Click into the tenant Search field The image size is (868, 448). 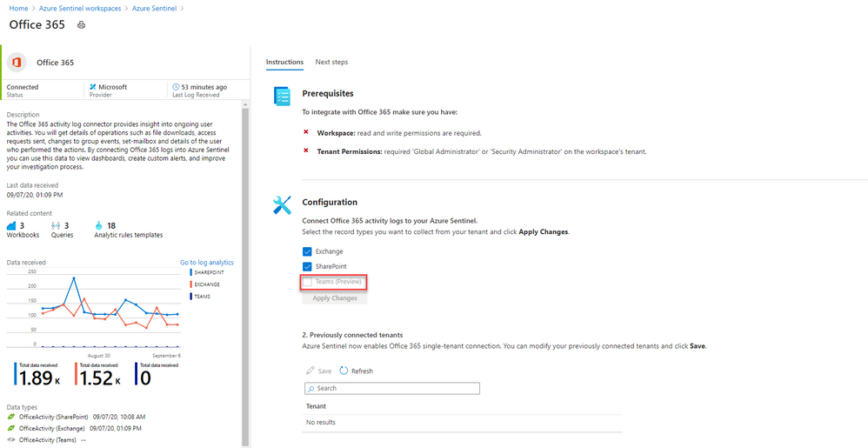pyautogui.click(x=392, y=388)
